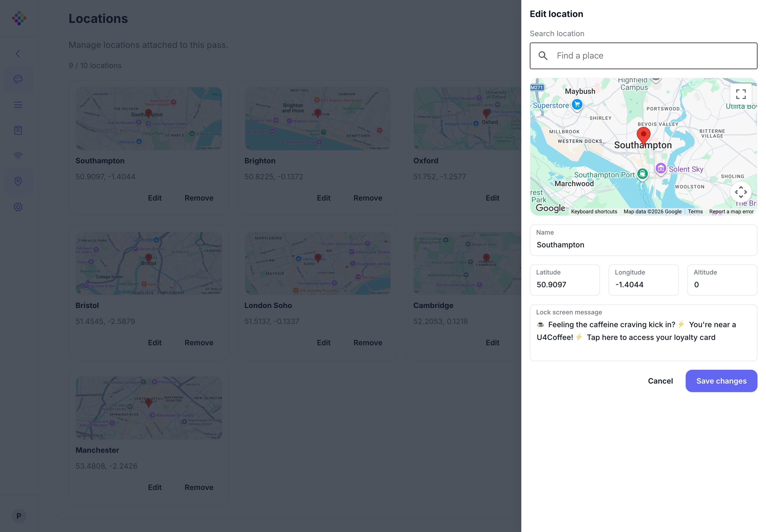The image size is (766, 532).
Task: Click the P user avatar
Action: [19, 516]
